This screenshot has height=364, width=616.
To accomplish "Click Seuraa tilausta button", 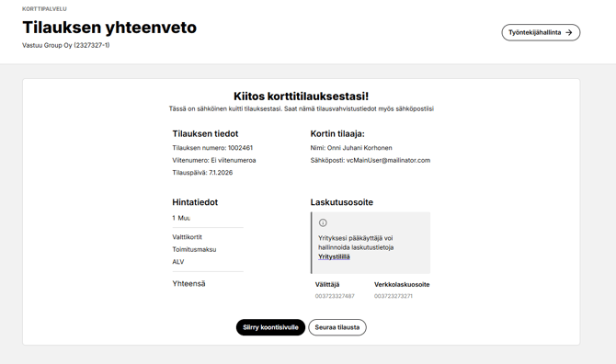I will coord(337,327).
